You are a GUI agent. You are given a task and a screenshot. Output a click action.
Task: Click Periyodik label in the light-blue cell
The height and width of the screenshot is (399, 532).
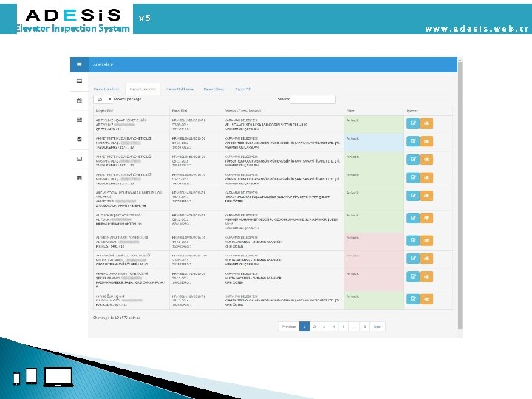(x=352, y=138)
